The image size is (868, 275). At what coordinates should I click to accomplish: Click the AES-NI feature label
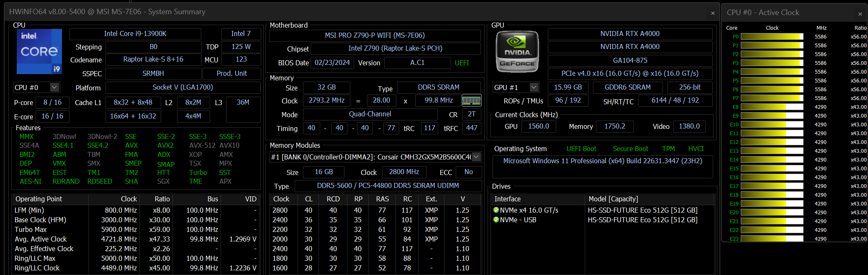(31, 182)
